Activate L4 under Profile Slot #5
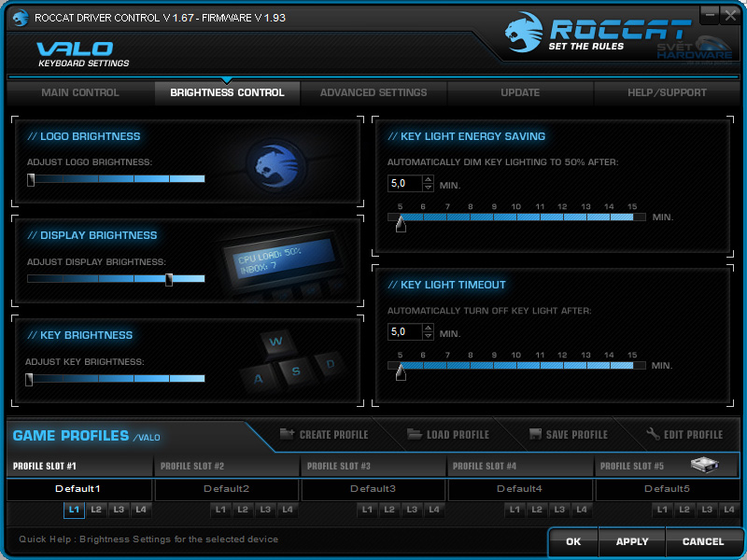The image size is (747, 560). point(728,510)
